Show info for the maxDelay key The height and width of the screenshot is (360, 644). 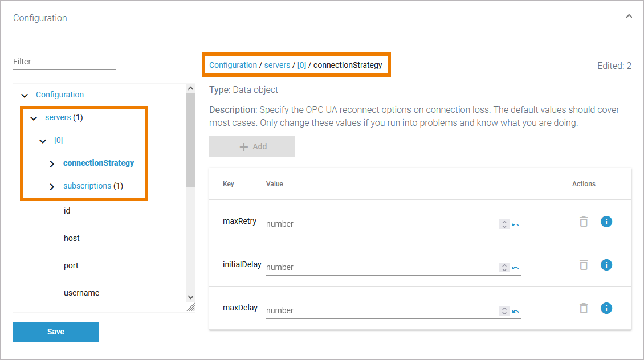(606, 308)
